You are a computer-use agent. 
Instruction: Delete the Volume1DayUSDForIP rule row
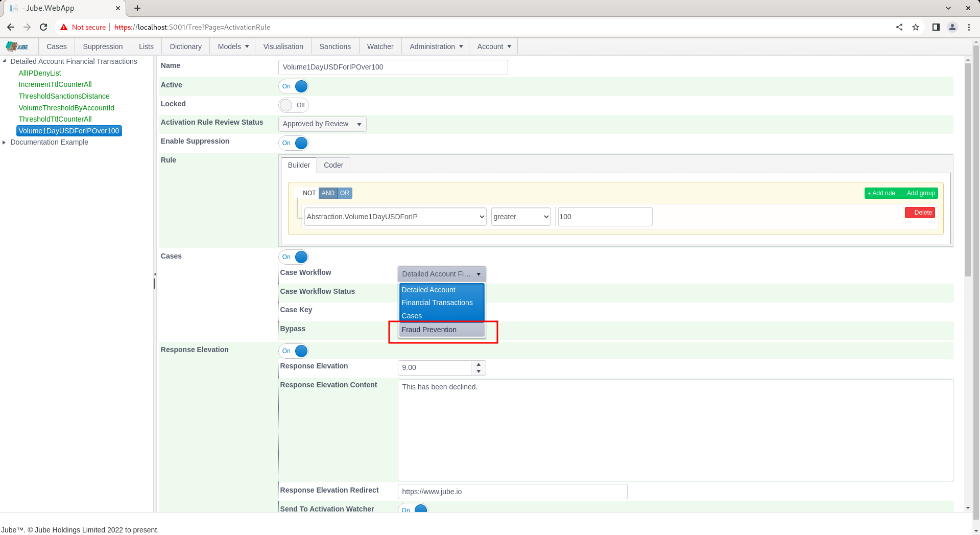tap(920, 213)
